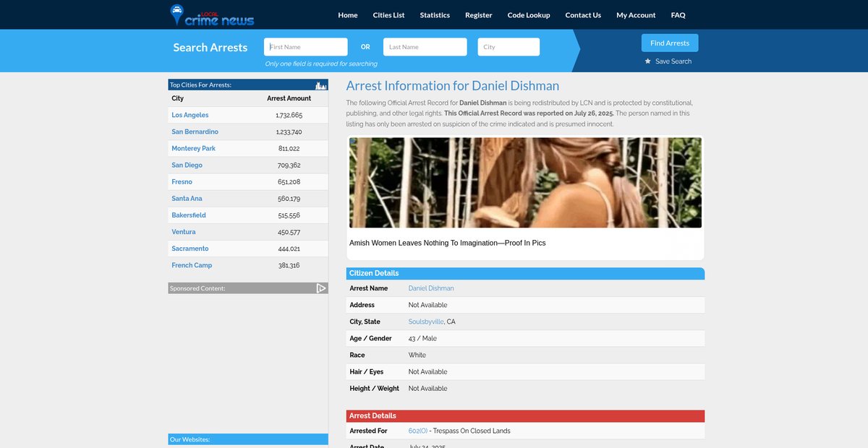Screen dimensions: 868x448
Task: Click the ad play icon in Sponsored Content
Action: tap(321, 288)
